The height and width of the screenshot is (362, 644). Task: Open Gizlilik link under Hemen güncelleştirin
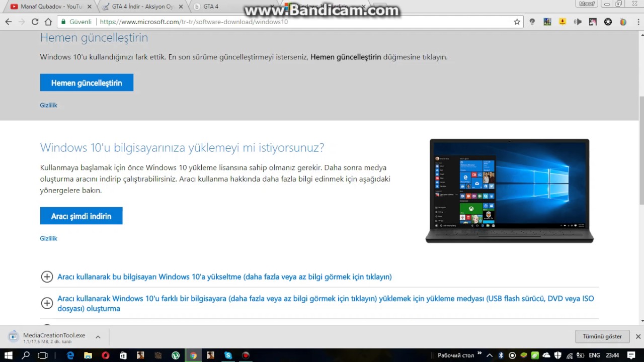tap(48, 105)
